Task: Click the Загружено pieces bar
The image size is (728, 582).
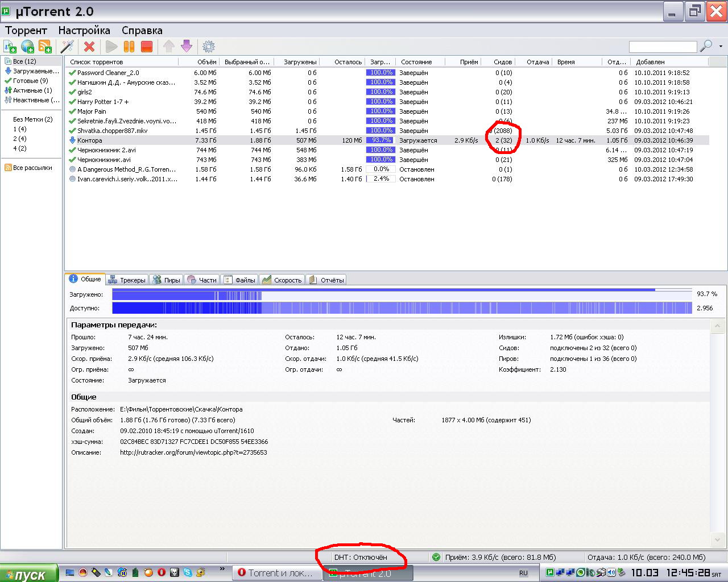Action: [402, 294]
